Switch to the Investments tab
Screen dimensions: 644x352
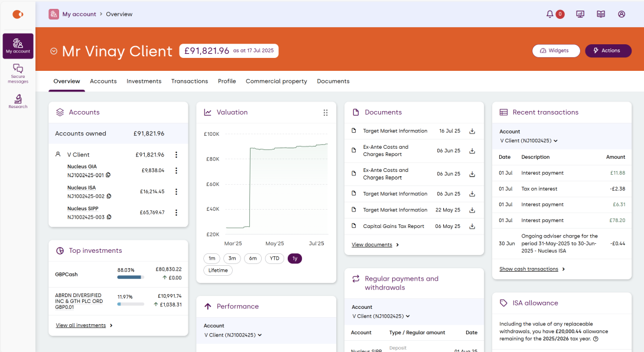[144, 82]
